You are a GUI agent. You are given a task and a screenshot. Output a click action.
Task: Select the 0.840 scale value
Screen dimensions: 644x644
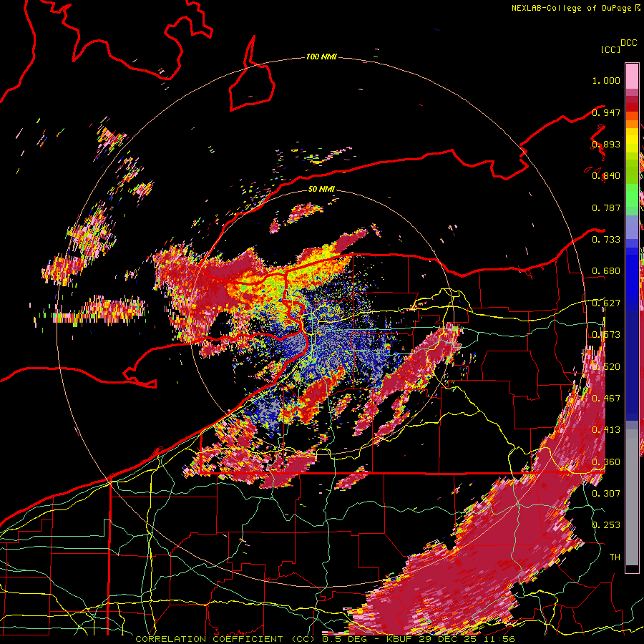[x=606, y=176]
